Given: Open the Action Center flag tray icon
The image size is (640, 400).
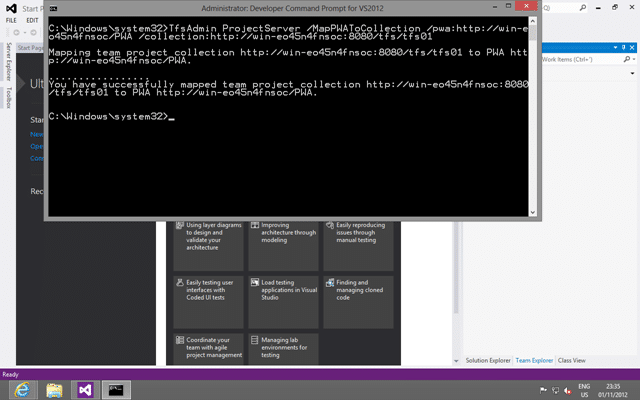Looking at the screenshot, I should pyautogui.click(x=543, y=391).
